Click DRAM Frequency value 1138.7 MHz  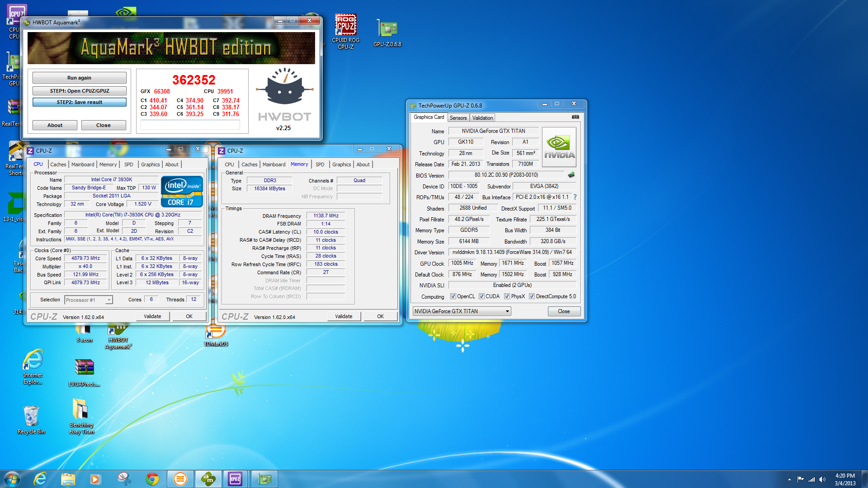[x=325, y=216]
